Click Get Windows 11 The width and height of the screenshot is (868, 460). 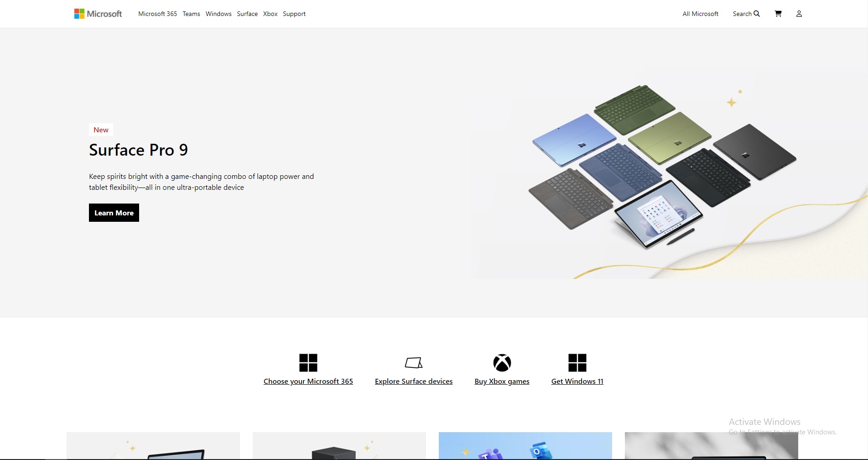(x=577, y=381)
